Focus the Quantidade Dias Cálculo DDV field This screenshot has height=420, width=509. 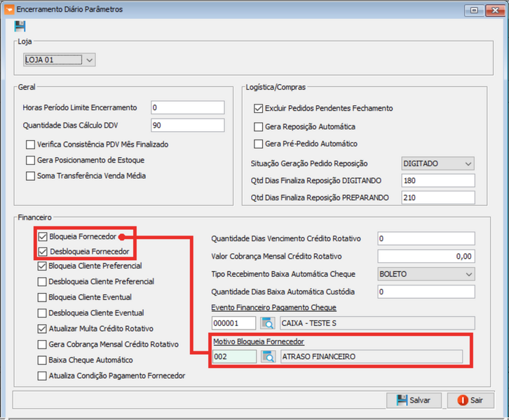tap(187, 126)
